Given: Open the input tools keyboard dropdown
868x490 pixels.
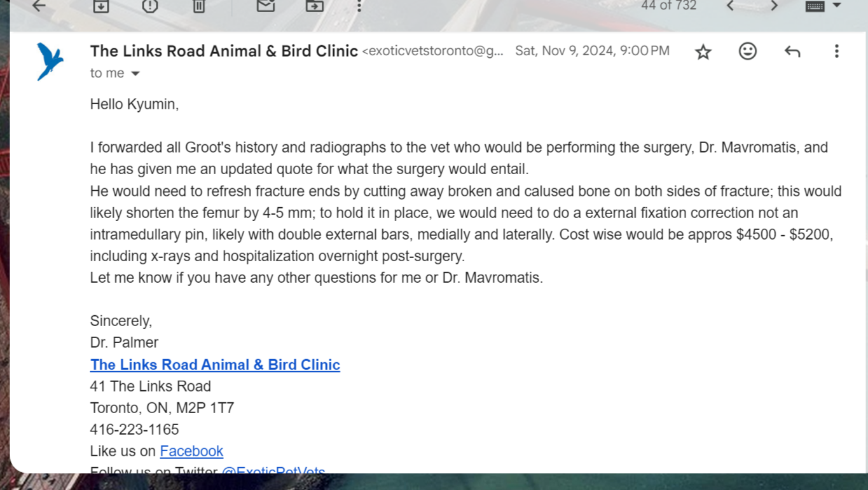Looking at the screenshot, I should tap(837, 6).
